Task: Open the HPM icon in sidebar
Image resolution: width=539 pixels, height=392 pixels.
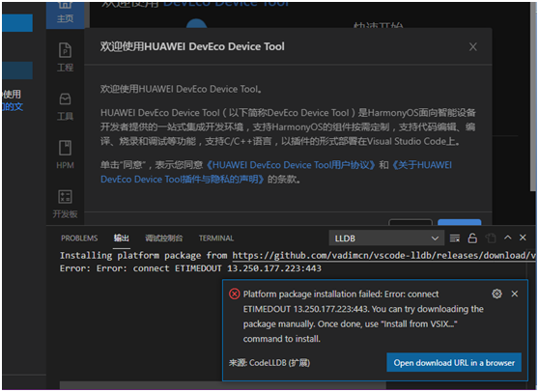Action: coord(65,154)
